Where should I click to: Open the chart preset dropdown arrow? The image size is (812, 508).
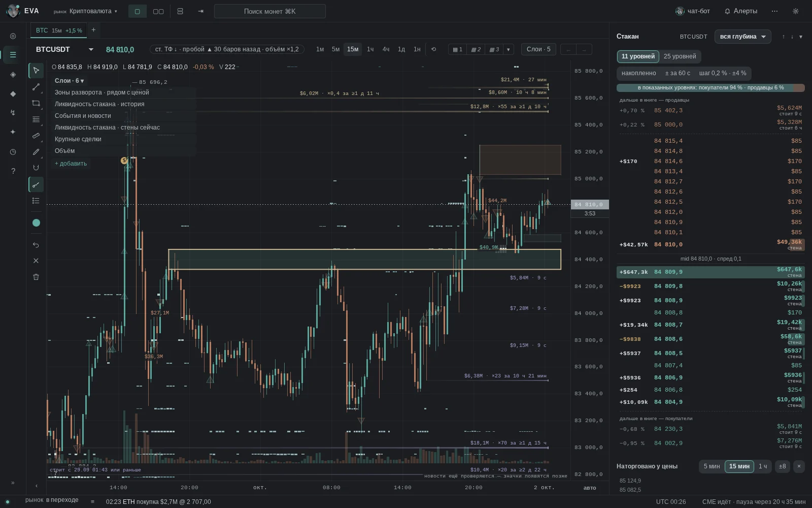509,49
